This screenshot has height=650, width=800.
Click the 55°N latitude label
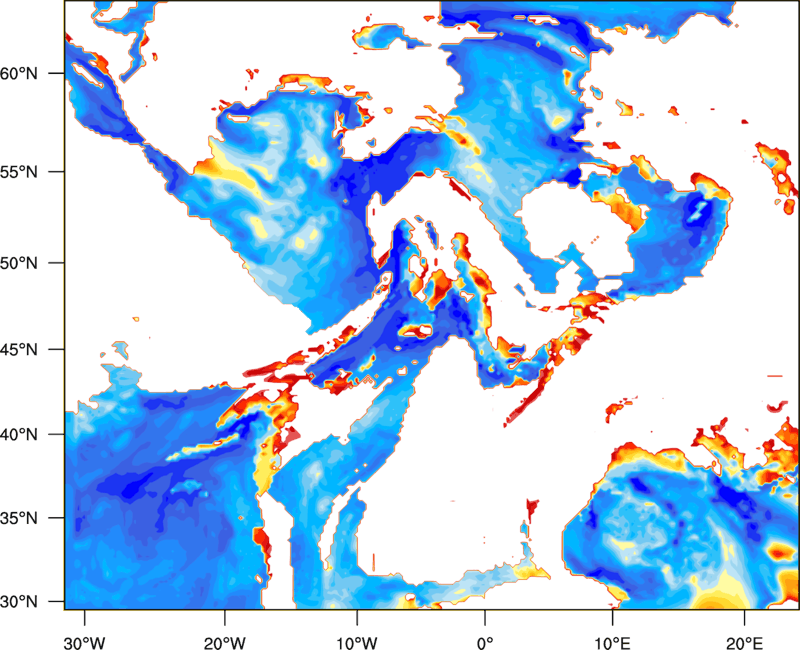click(x=19, y=171)
